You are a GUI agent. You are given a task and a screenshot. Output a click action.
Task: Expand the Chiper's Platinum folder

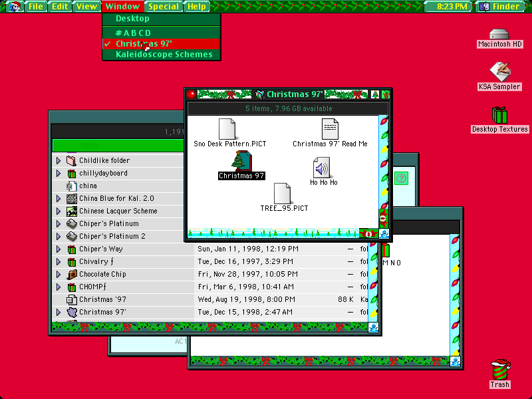coord(59,224)
